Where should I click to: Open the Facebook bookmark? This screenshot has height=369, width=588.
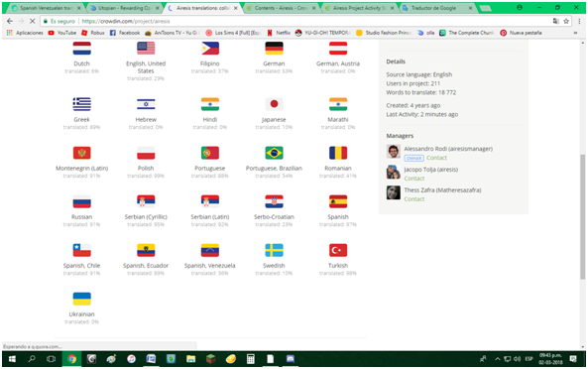(125, 33)
